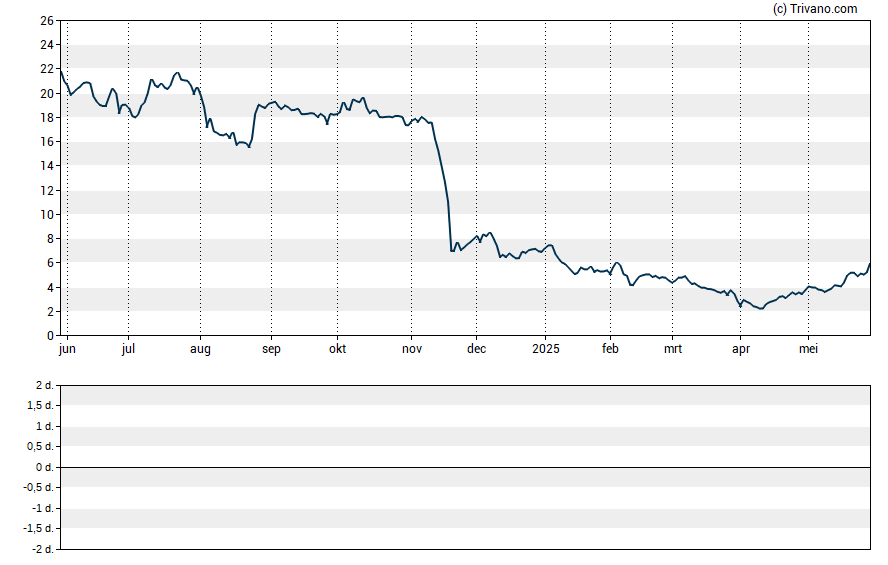Click the 16 price axis value
This screenshot has width=888, height=565.
47,142
